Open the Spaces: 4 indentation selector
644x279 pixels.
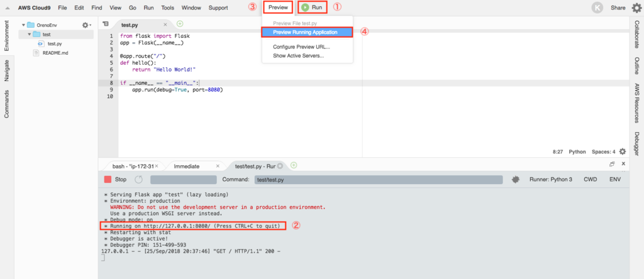pos(603,151)
